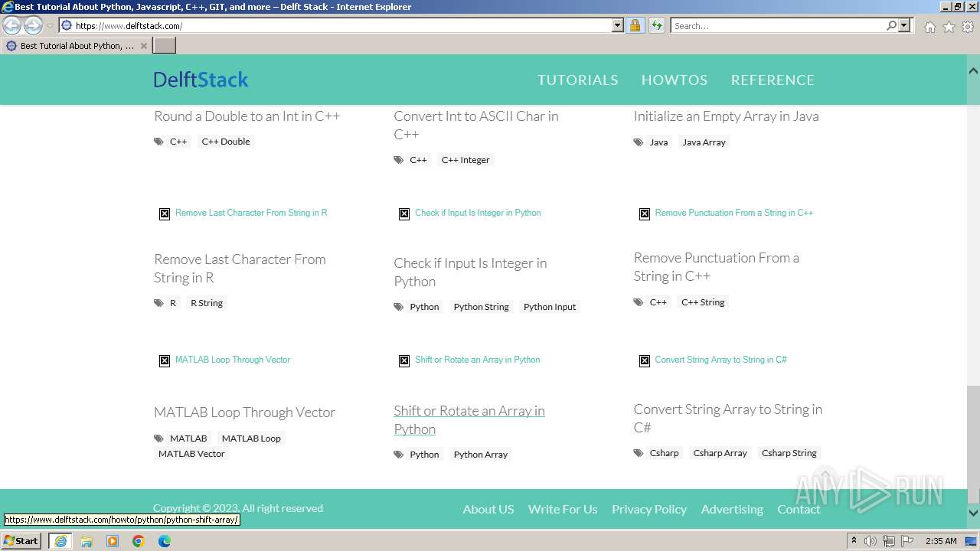Screen dimensions: 980x551
Task: Click the address bar security lock icon
Action: [x=635, y=25]
